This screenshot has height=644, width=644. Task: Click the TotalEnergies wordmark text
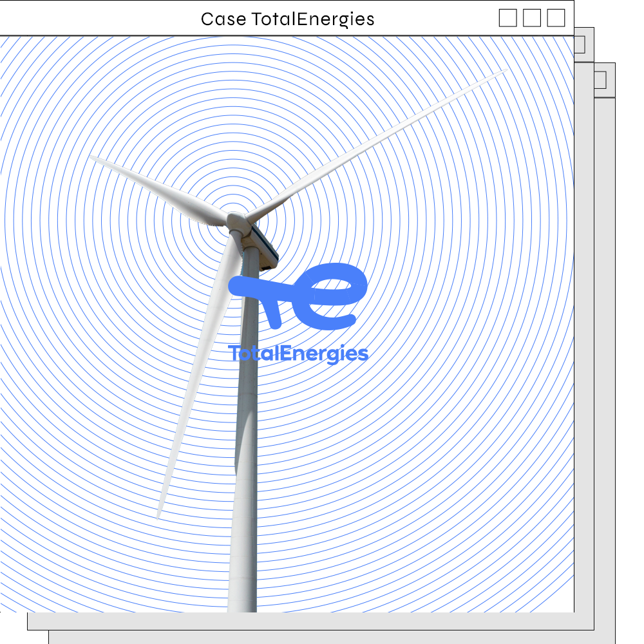(298, 354)
